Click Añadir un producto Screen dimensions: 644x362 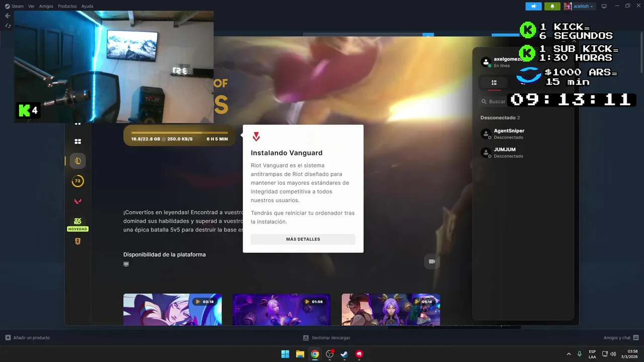click(x=28, y=338)
